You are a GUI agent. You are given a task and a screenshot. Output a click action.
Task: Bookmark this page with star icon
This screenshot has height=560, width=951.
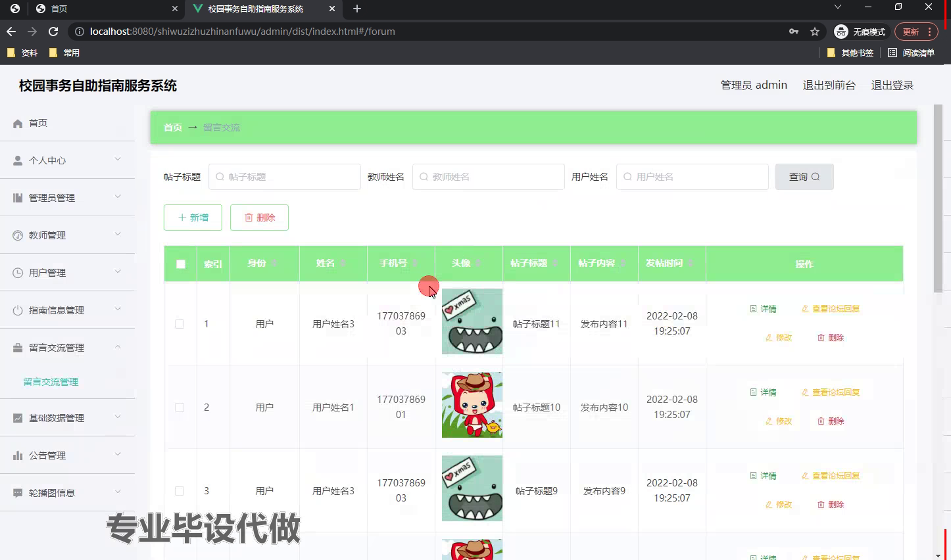(x=815, y=32)
